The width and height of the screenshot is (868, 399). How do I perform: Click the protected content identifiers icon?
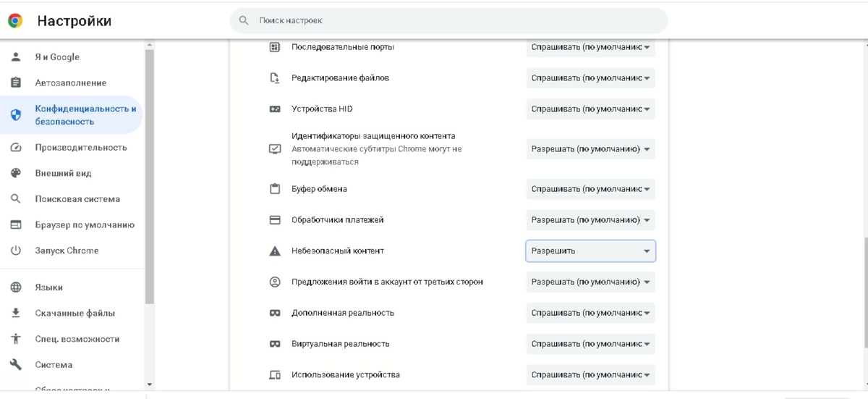tap(274, 149)
